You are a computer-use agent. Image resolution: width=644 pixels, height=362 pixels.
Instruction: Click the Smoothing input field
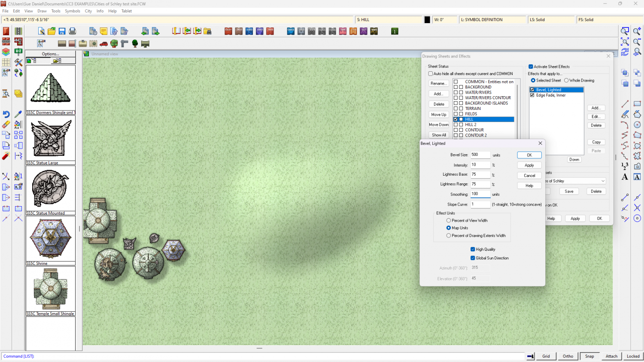pyautogui.click(x=480, y=194)
